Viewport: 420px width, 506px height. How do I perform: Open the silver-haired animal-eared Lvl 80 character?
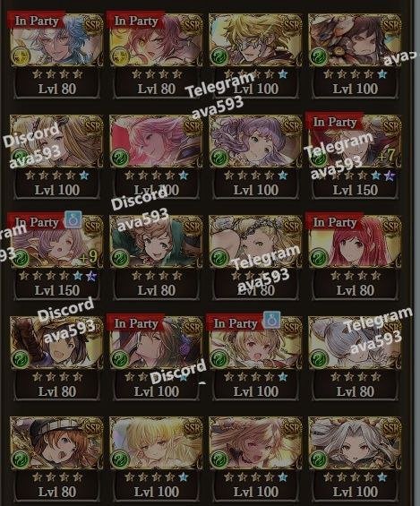click(355, 343)
